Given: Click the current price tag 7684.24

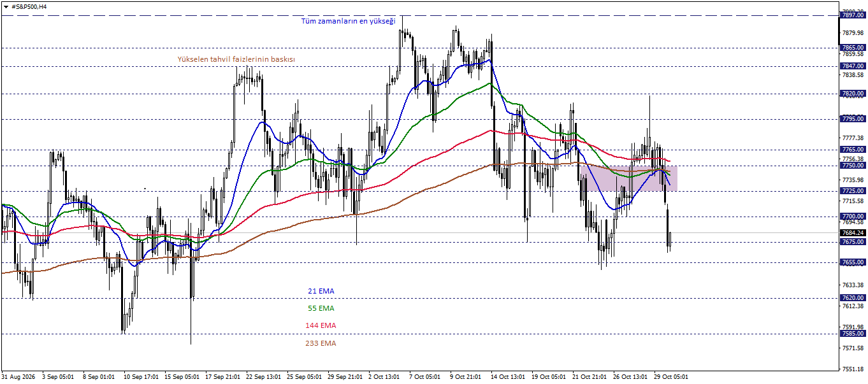Looking at the screenshot, I should pos(853,232).
